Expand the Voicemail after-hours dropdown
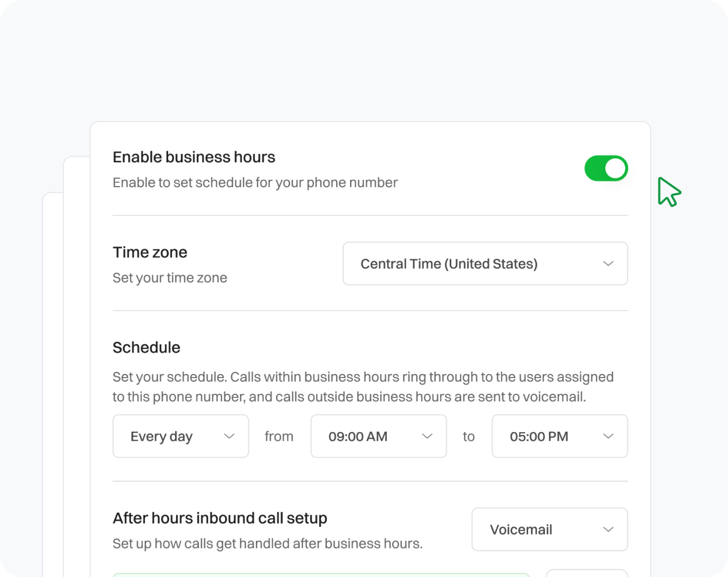The image size is (728, 577). click(x=549, y=529)
